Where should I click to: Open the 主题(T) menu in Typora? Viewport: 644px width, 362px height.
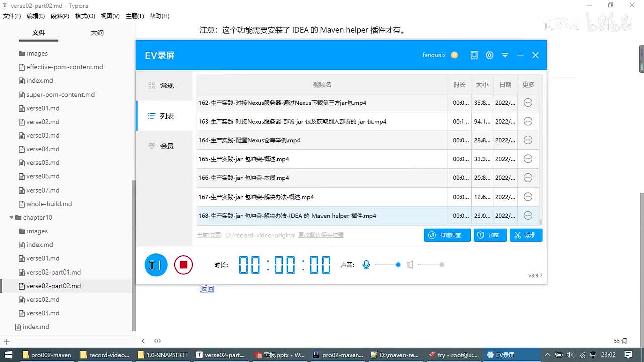coord(135,16)
